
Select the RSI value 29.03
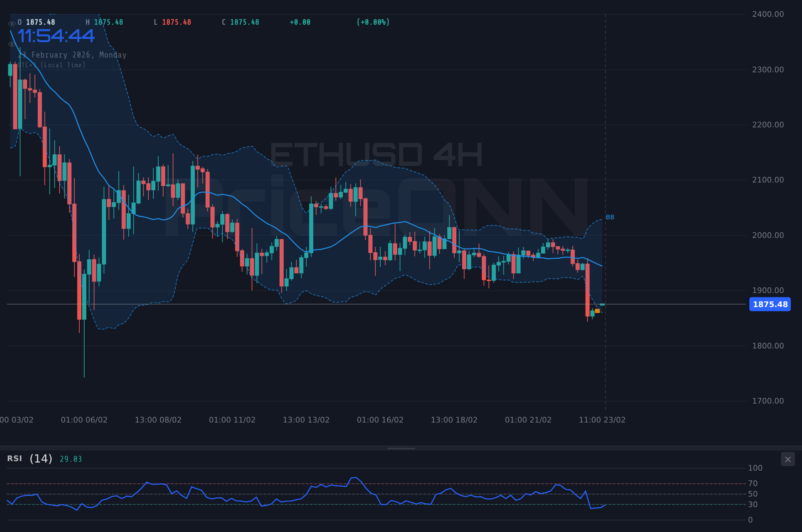(71, 459)
